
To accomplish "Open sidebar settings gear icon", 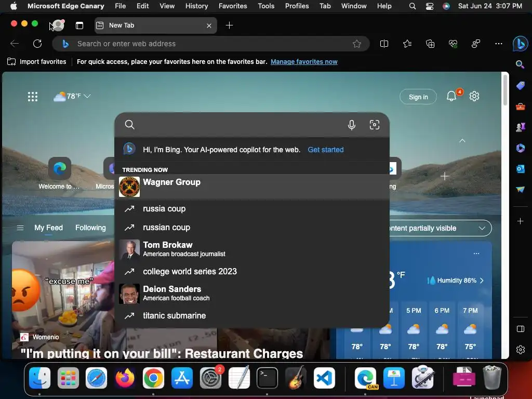I will point(521,350).
